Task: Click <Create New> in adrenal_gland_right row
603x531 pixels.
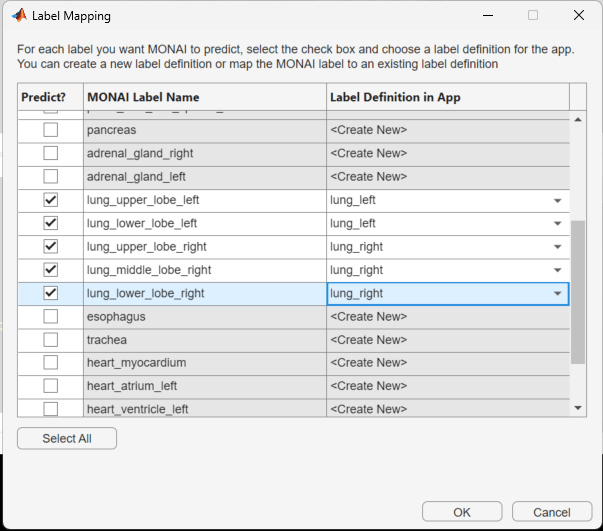Action: click(x=448, y=153)
